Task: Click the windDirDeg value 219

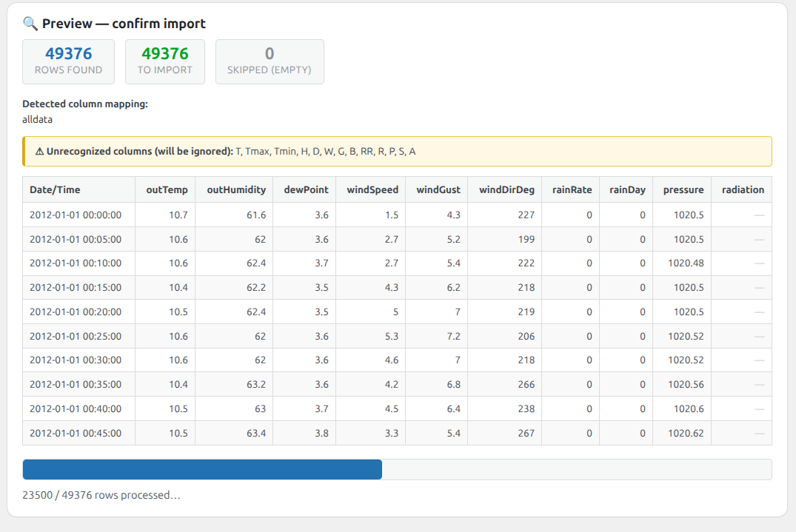Action: click(526, 312)
